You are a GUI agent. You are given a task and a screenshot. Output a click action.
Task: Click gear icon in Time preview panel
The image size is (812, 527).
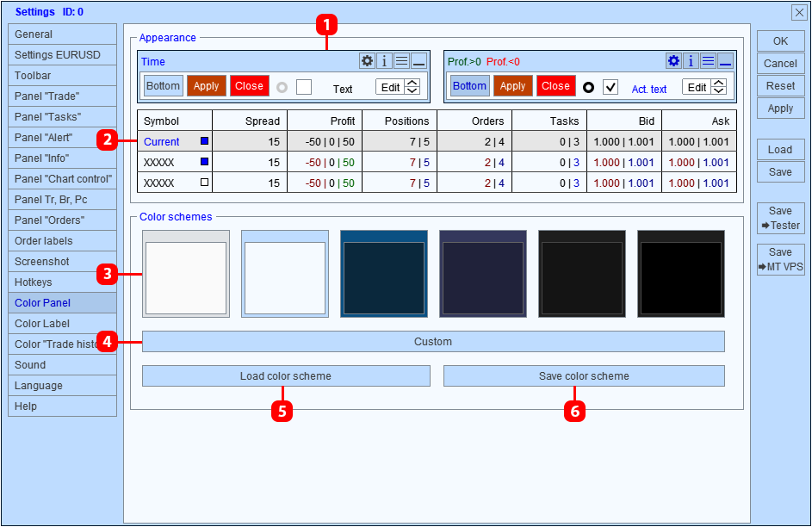point(367,61)
